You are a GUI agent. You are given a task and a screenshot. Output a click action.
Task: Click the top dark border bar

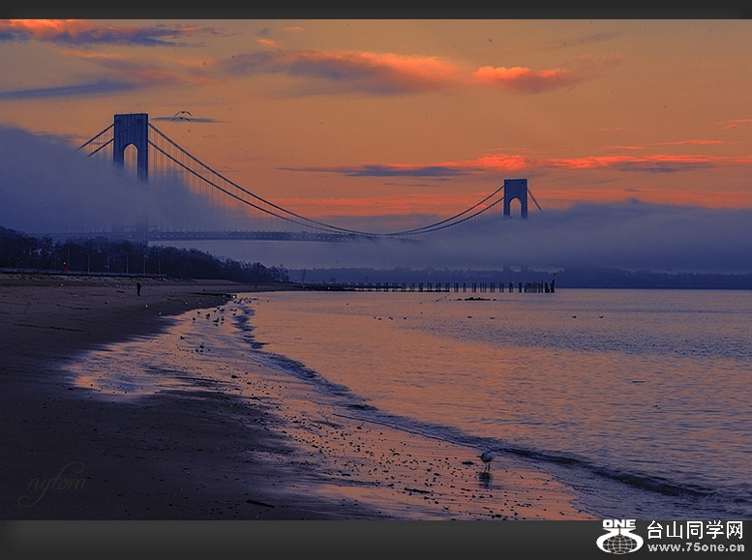[x=376, y=9]
